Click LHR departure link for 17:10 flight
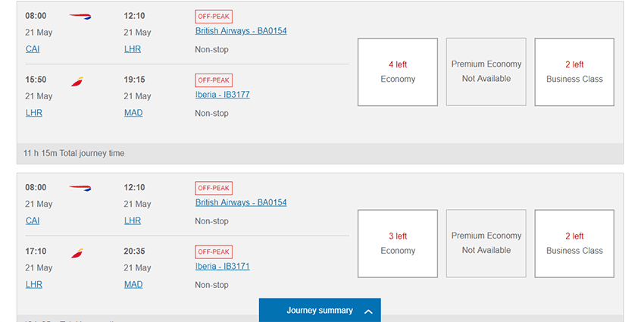 [34, 284]
